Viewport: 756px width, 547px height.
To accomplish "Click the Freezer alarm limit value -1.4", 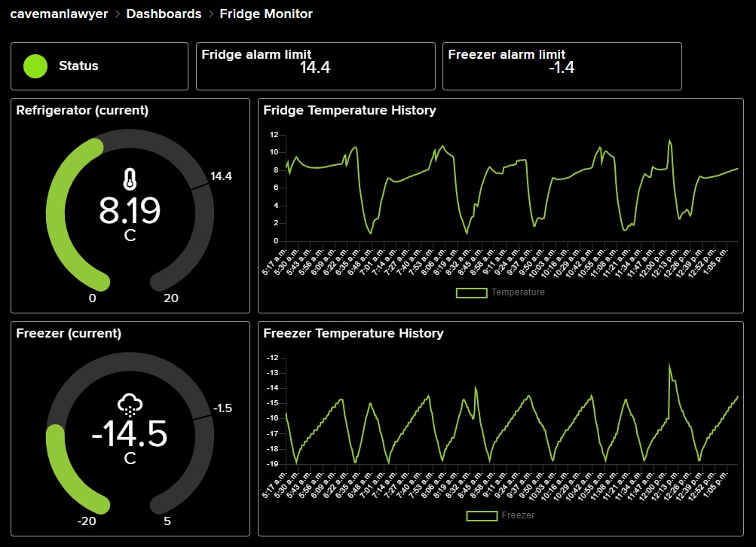I will 562,68.
